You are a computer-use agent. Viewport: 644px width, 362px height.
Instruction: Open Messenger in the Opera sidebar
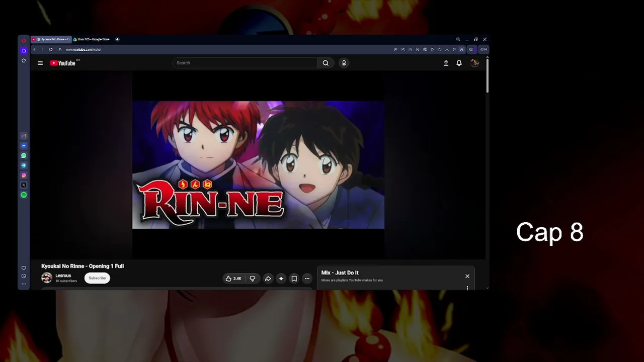tap(24, 146)
